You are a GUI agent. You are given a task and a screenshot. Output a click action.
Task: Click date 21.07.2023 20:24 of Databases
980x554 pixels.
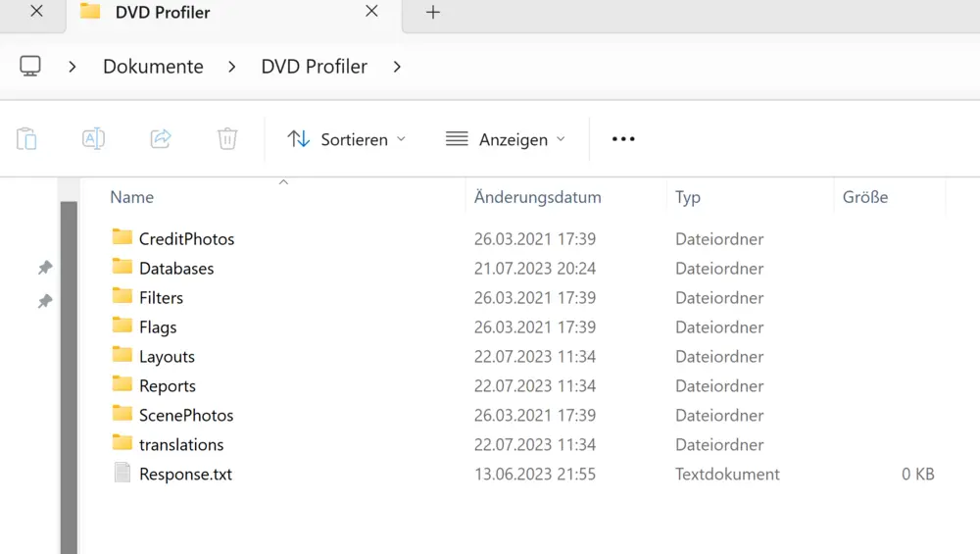[534, 269]
